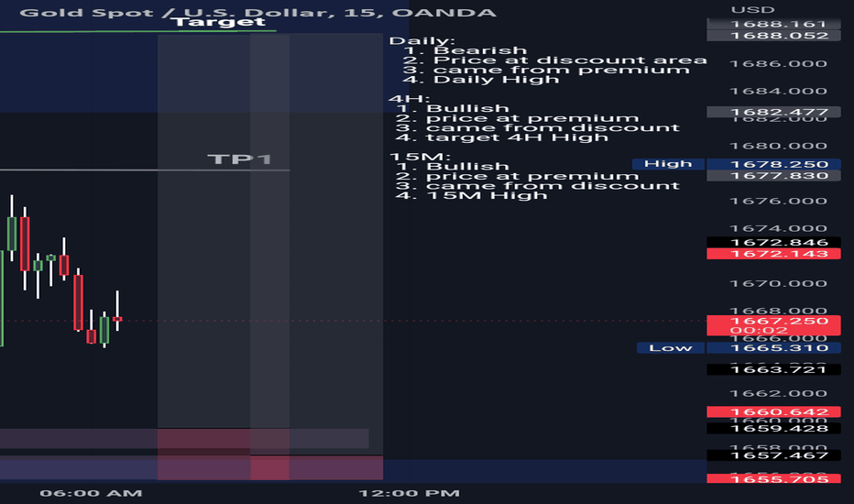Click the 1659.428 price label
Image resolution: width=854 pixels, height=504 pixels.
pos(773,428)
